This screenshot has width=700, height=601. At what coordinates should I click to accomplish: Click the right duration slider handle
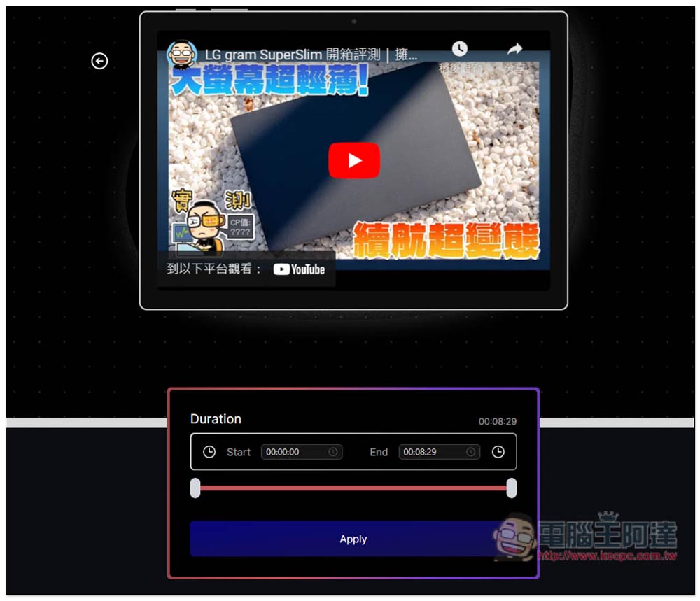pyautogui.click(x=512, y=488)
